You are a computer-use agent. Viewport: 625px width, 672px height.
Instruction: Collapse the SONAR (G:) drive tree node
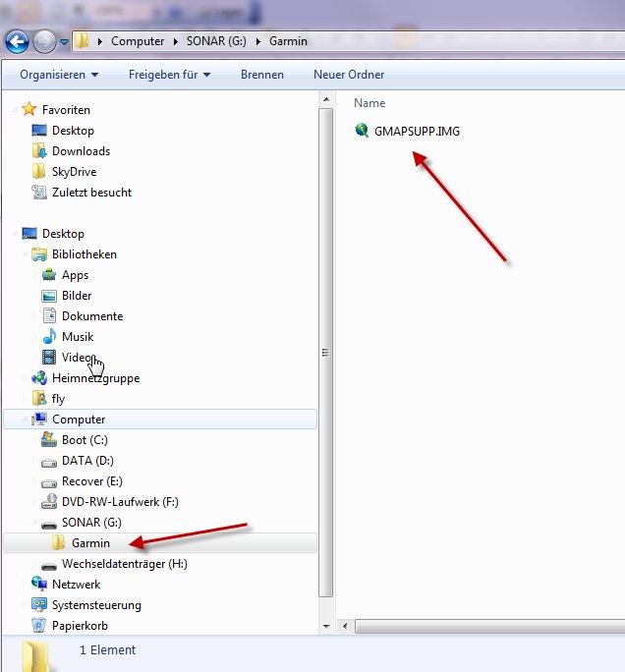tap(35, 522)
